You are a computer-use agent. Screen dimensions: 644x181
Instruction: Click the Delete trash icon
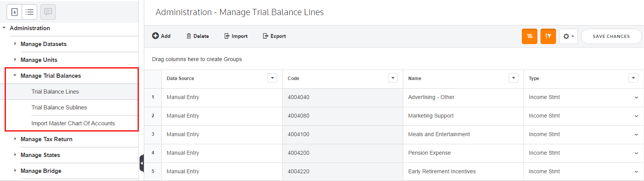click(198, 36)
